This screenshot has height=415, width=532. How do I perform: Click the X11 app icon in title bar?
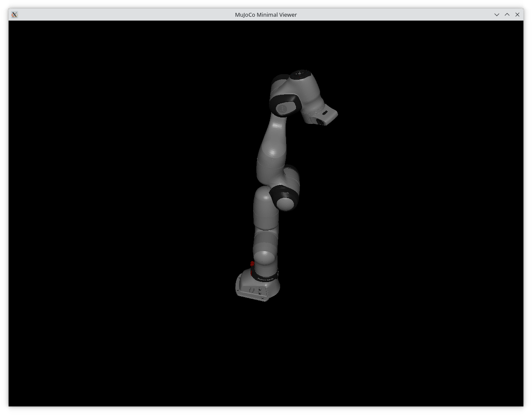tap(14, 15)
